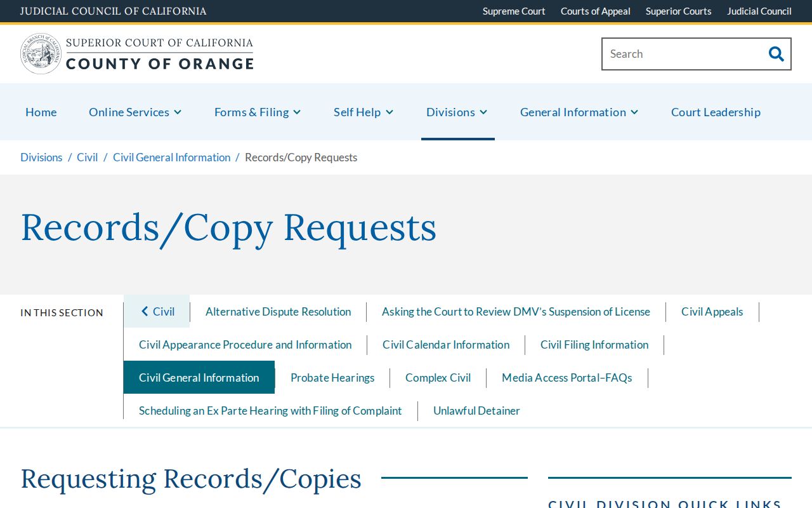The width and height of the screenshot is (812, 508).
Task: Open Civil Filing Information section
Action: tap(594, 344)
